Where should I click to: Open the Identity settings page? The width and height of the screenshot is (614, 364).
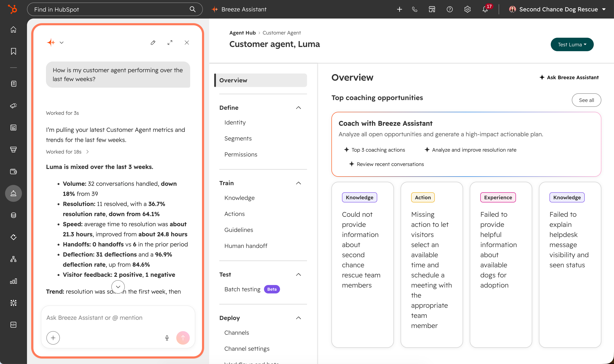point(235,122)
